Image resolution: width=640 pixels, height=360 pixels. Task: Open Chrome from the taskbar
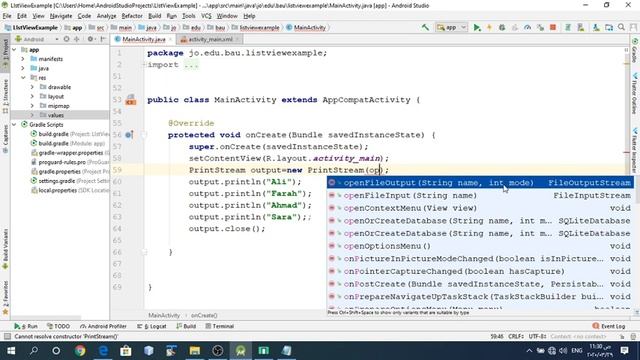point(80,351)
